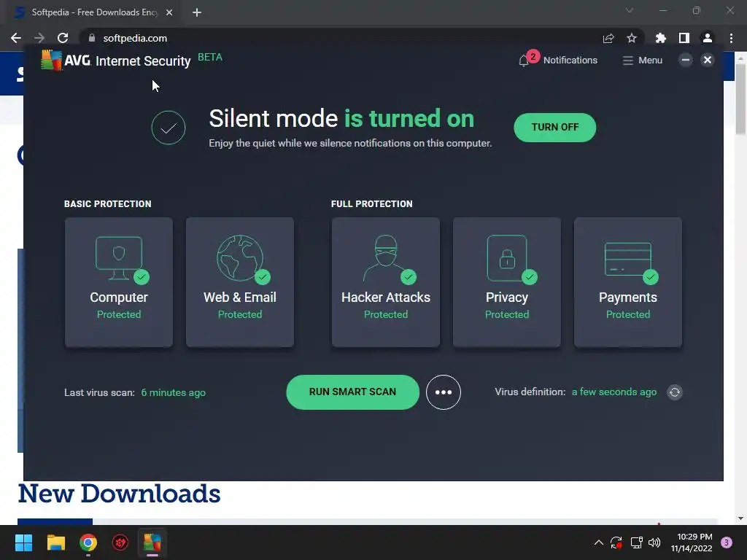The width and height of the screenshot is (747, 560).
Task: Show hidden system tray icons
Action: click(599, 542)
